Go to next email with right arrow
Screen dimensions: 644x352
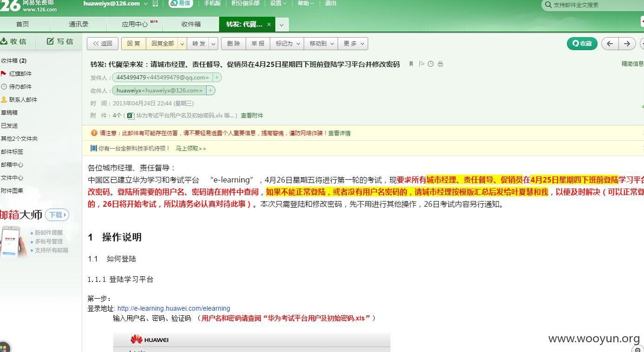(x=627, y=44)
